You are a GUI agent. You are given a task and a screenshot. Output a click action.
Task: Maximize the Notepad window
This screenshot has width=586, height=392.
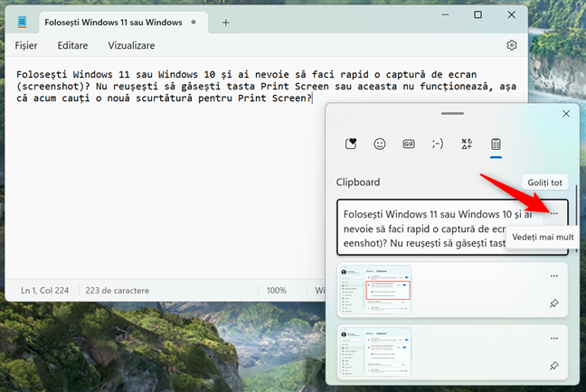tap(477, 15)
